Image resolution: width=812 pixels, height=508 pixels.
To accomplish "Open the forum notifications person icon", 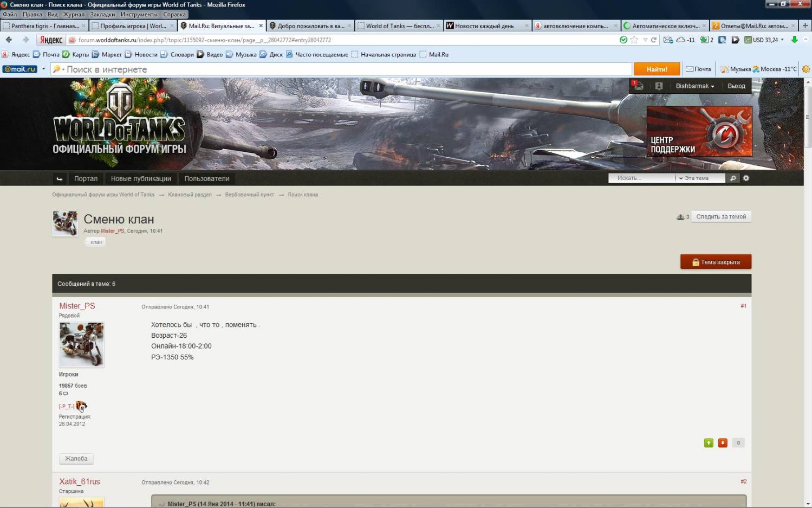I will tap(659, 86).
